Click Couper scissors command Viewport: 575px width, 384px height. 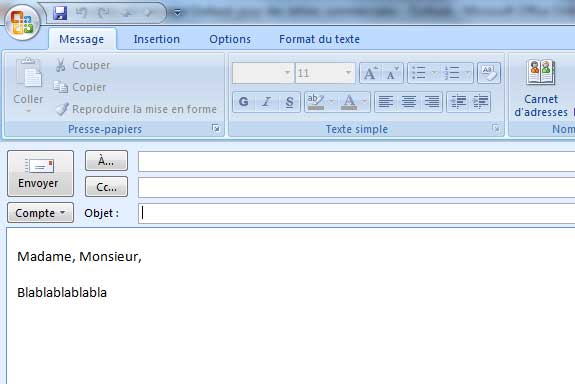(x=83, y=65)
